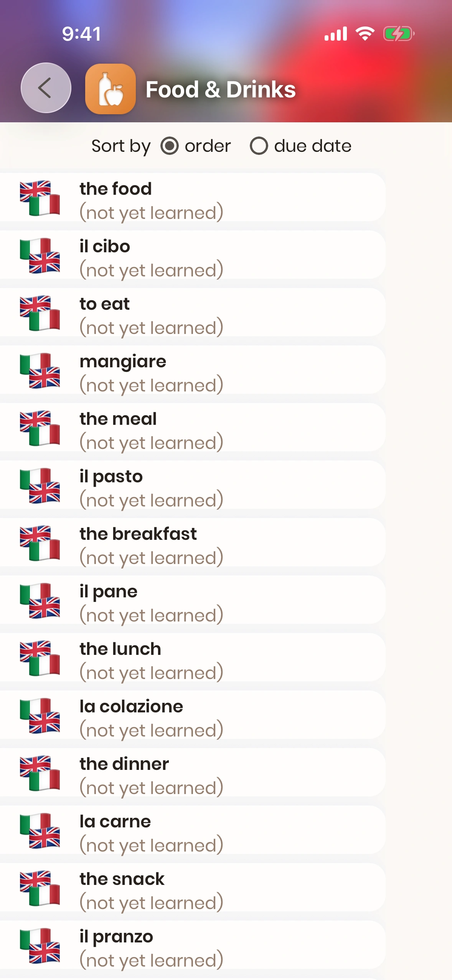This screenshot has width=452, height=980.
Task: Tap the battery status icon
Action: [399, 34]
